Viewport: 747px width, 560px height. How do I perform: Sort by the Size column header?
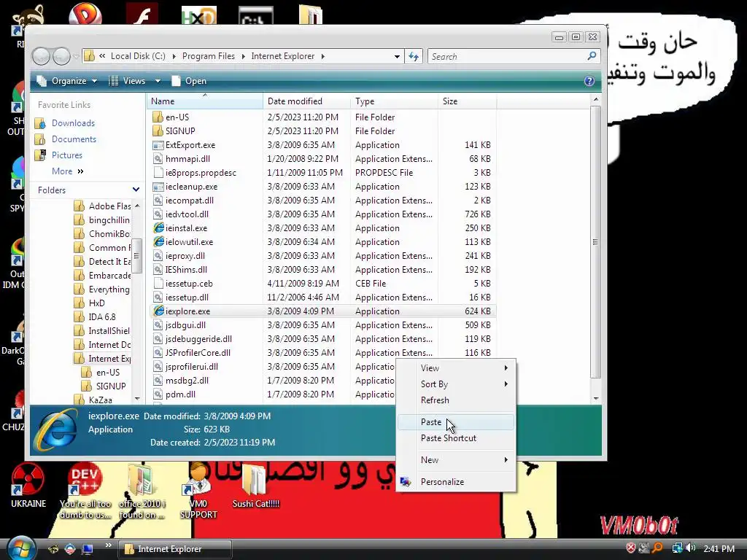pyautogui.click(x=468, y=101)
